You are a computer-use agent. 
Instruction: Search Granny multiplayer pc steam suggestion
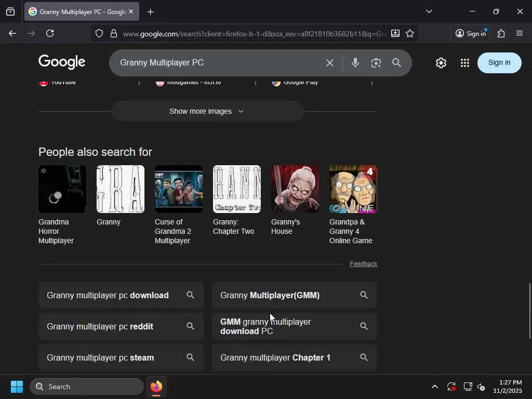pos(121,357)
